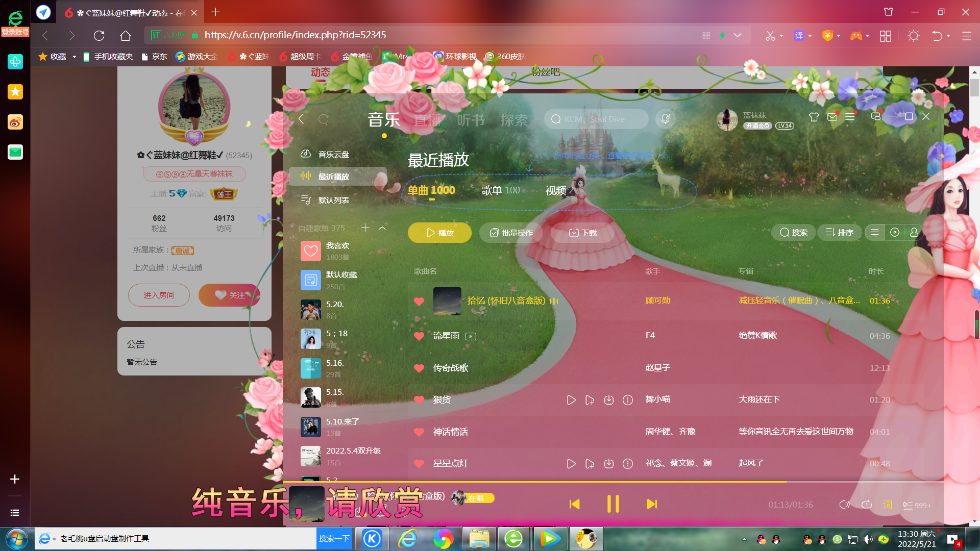Unlike the song 星星点灯 heart
This screenshot has width=980, height=551.
click(419, 464)
